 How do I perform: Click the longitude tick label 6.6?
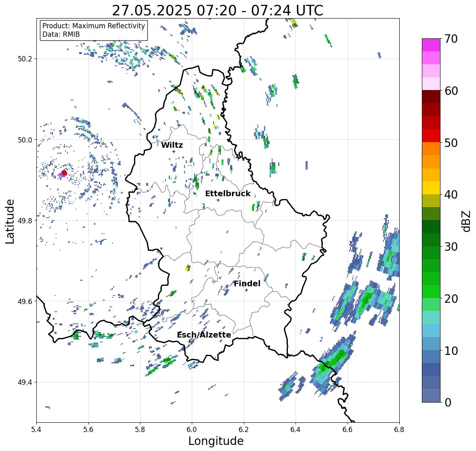click(347, 430)
